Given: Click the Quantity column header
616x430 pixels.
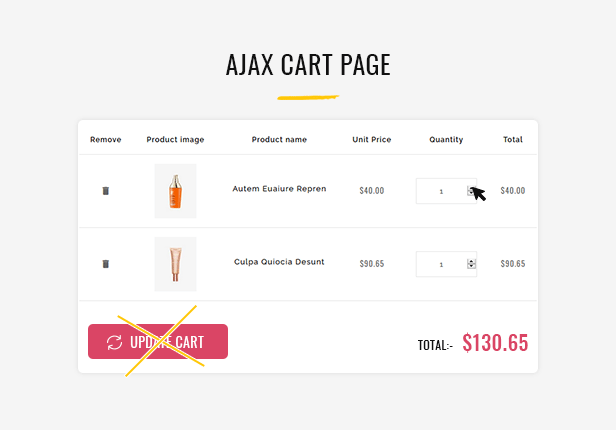Looking at the screenshot, I should coord(446,139).
